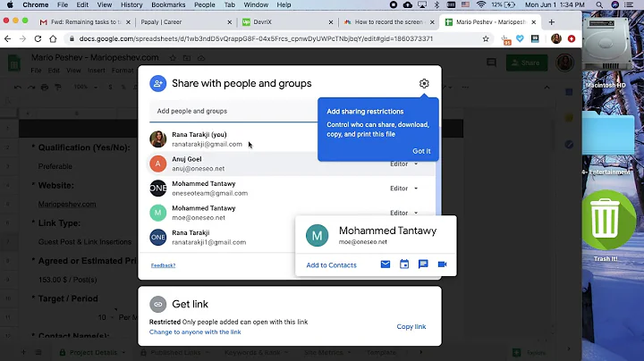Click the Feedback? link
The height and width of the screenshot is (361, 644).
click(x=163, y=265)
